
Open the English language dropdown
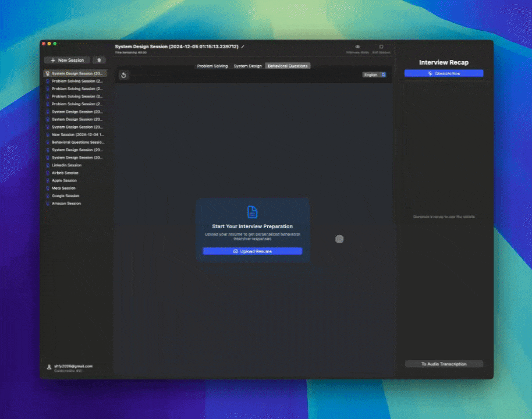[x=371, y=75]
